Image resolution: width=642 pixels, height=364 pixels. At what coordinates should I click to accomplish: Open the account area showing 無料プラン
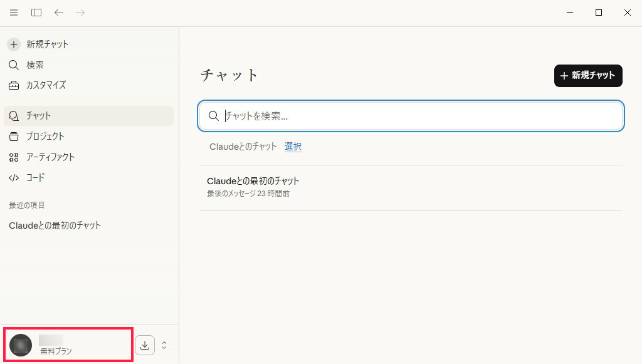[x=68, y=345]
